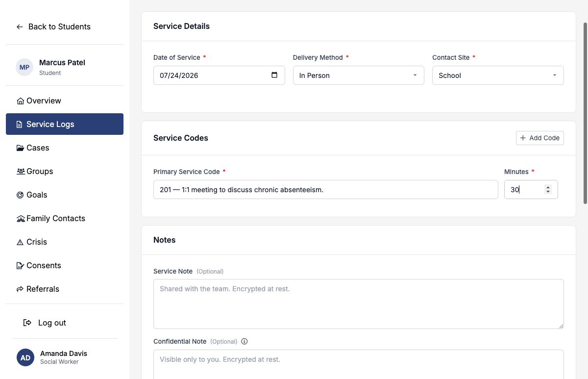This screenshot has width=588, height=379.
Task: Open the Goals page
Action: 65,195
